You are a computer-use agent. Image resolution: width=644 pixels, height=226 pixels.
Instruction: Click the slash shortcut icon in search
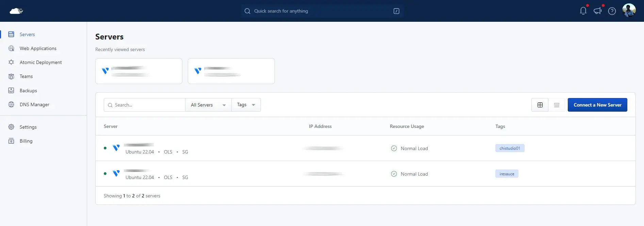coord(396,11)
